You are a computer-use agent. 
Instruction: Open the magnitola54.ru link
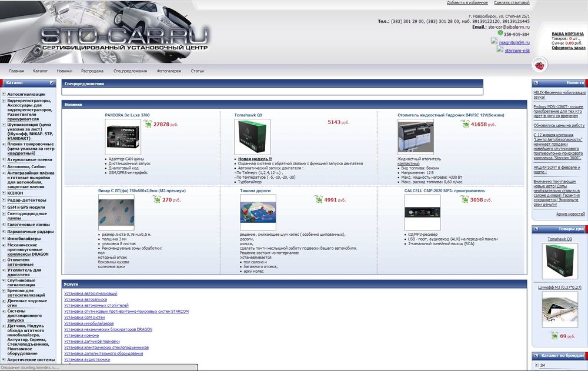point(514,43)
